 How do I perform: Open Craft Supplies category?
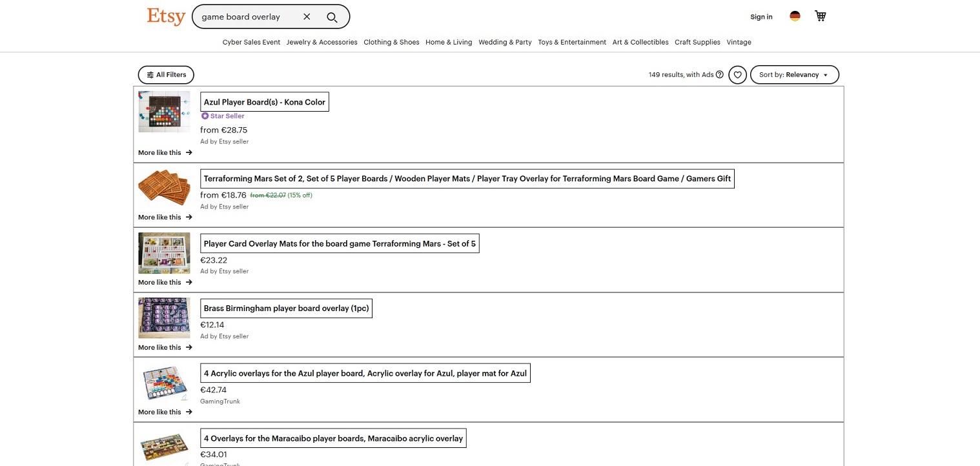(x=697, y=42)
